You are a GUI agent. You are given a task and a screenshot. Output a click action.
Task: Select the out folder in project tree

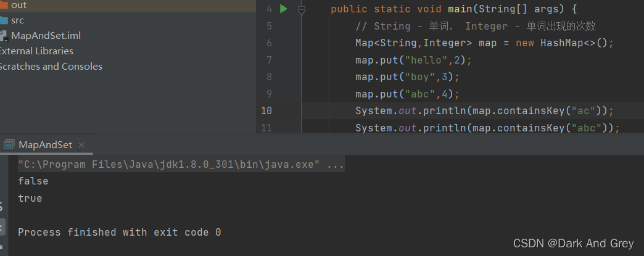[19, 5]
